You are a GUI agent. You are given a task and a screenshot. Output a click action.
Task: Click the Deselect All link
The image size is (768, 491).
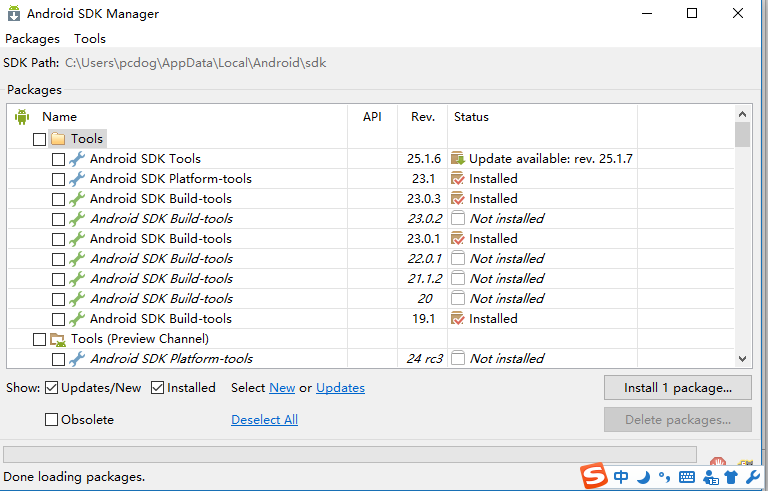(x=264, y=420)
